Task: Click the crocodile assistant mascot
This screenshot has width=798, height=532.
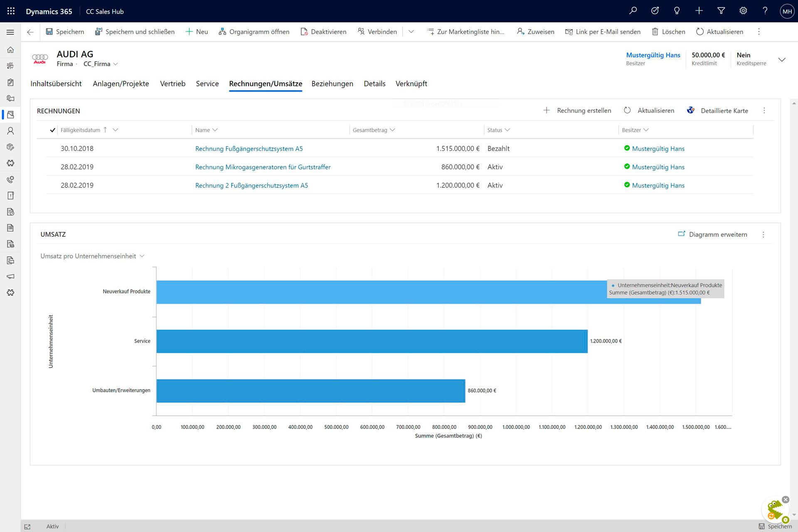Action: (x=775, y=510)
